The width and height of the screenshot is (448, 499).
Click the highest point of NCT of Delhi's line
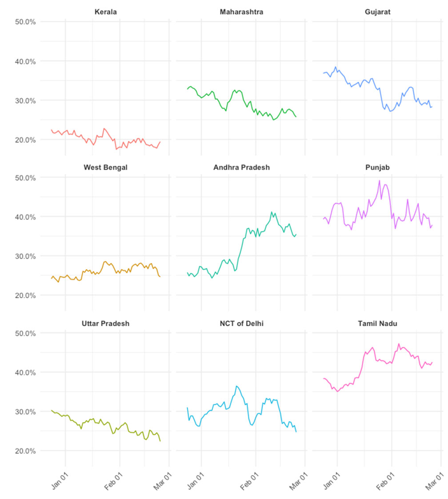236,386
